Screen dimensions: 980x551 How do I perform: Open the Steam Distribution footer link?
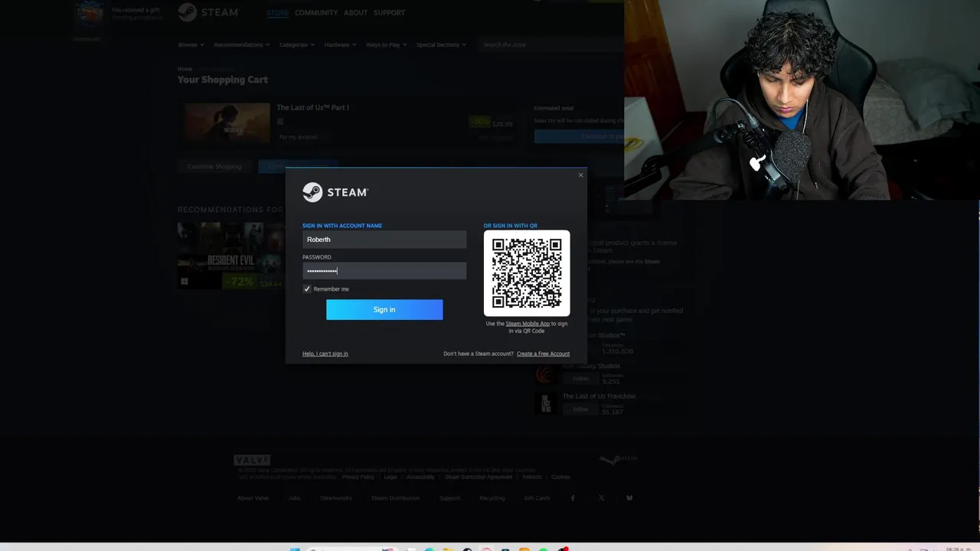(395, 498)
